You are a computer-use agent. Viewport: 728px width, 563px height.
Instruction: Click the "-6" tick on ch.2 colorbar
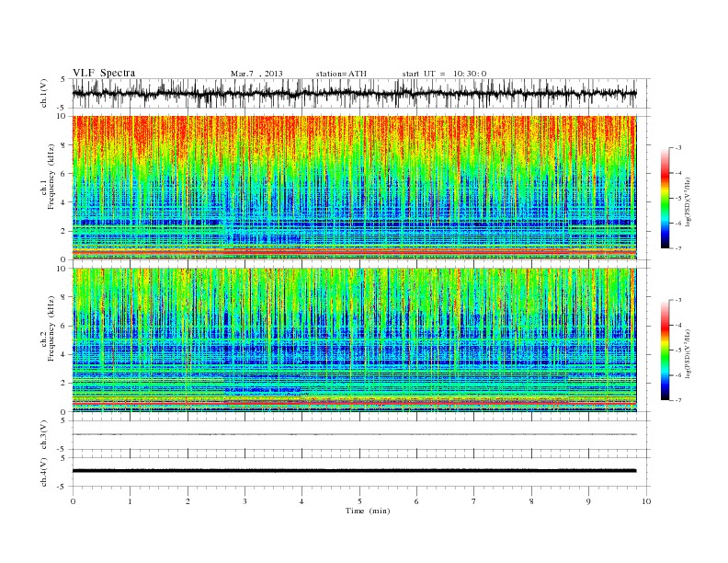(677, 375)
